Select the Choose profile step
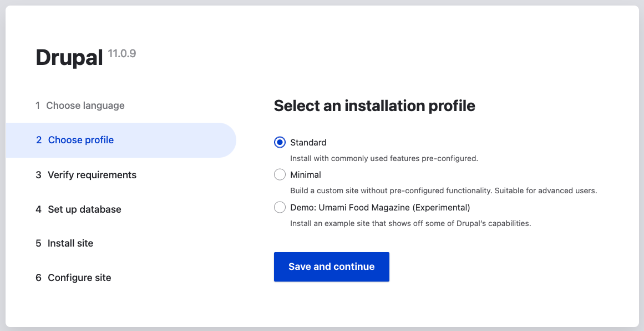644x331 pixels. [x=121, y=140]
